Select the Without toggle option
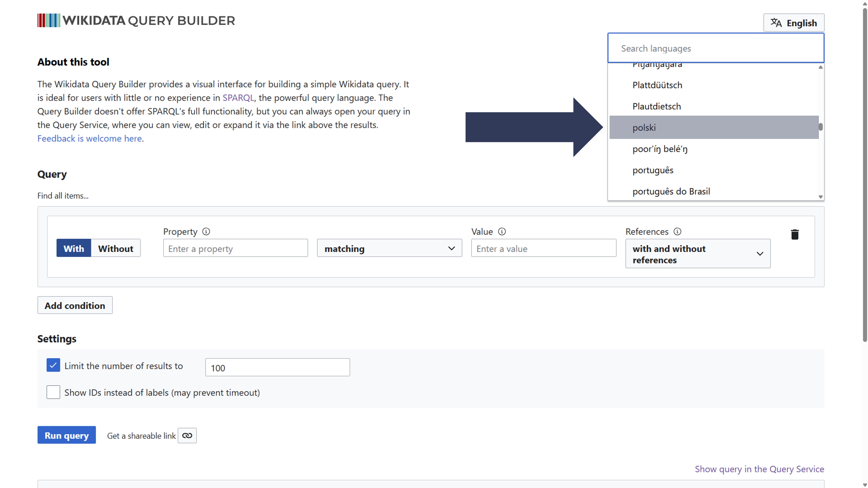The image size is (868, 488). click(x=116, y=248)
